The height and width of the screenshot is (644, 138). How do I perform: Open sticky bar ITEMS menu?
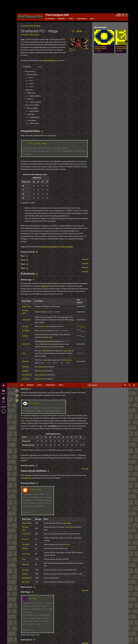click(40, 385)
